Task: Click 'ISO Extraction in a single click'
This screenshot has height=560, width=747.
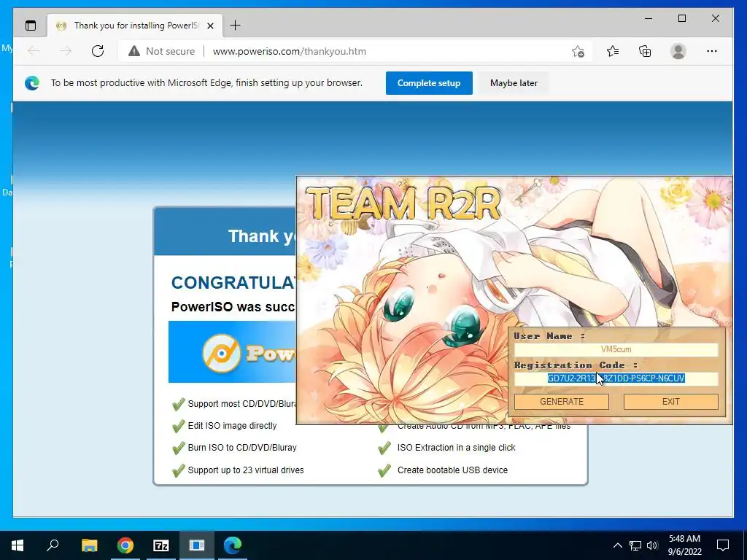Action: tap(457, 448)
